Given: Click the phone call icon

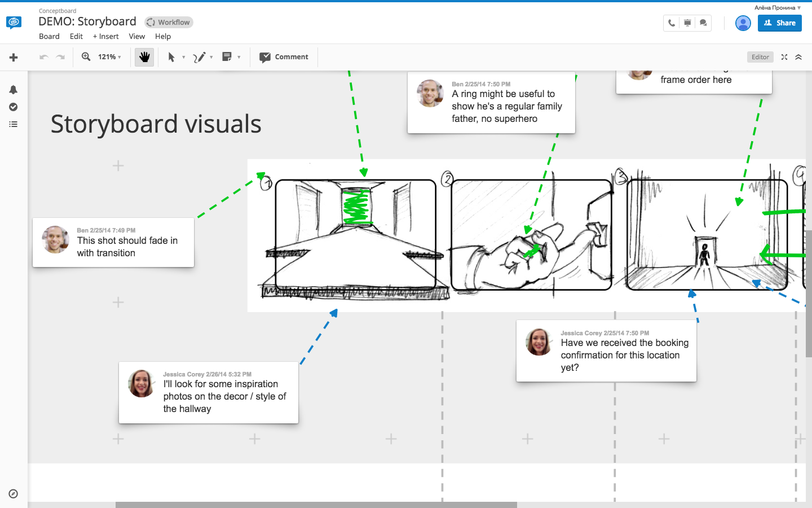Looking at the screenshot, I should [x=671, y=23].
